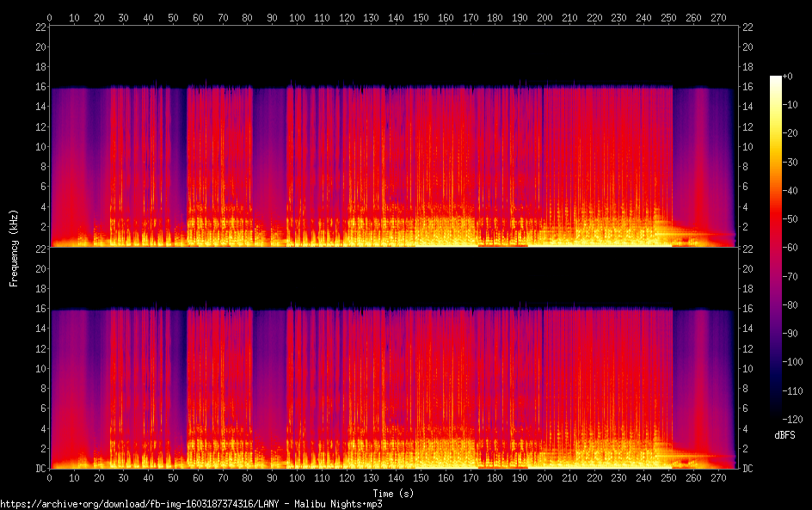The width and height of the screenshot is (812, 510).
Task: Click the "-90" value on the dBFS scale
Action: [x=790, y=334]
